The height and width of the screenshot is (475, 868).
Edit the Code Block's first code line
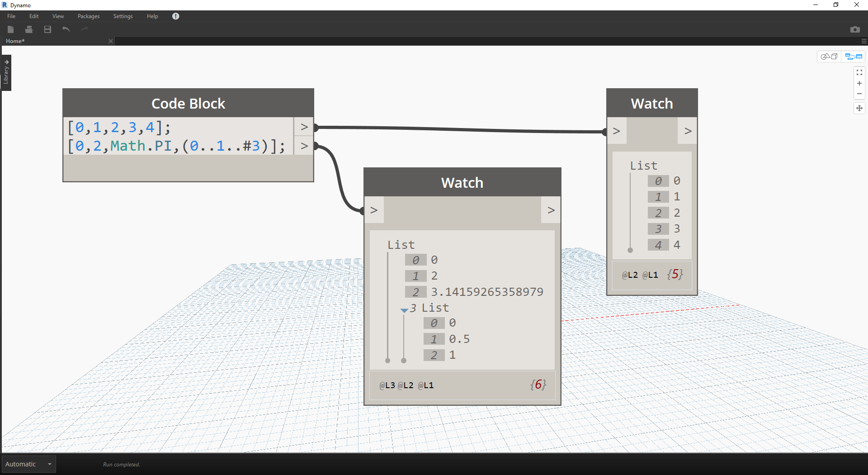coord(119,128)
